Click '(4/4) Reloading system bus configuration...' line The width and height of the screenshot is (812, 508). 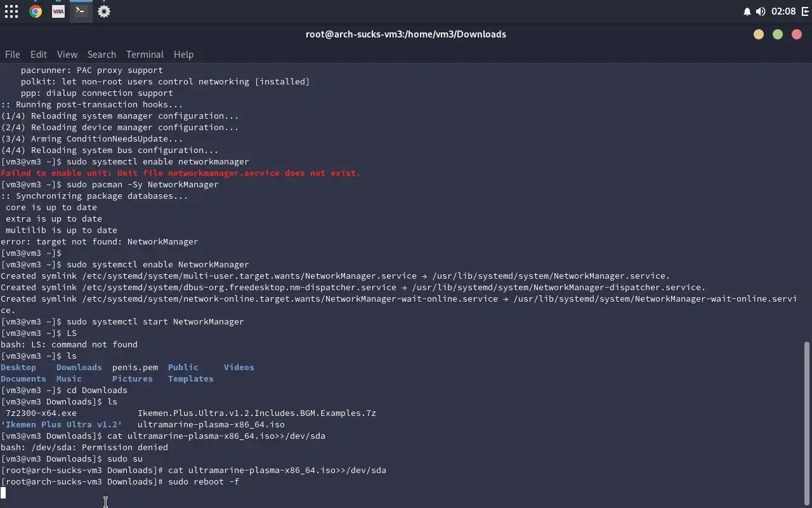tap(110, 150)
